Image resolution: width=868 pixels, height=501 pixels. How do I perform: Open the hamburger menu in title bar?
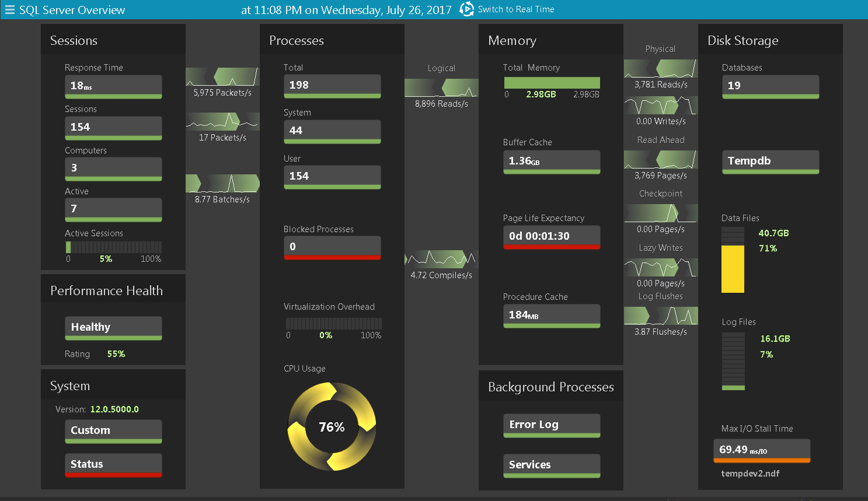point(9,10)
